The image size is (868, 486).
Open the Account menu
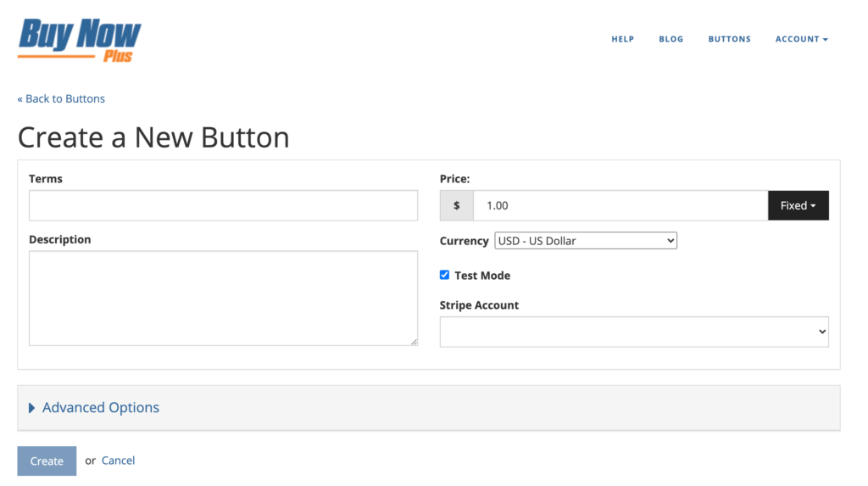click(802, 39)
